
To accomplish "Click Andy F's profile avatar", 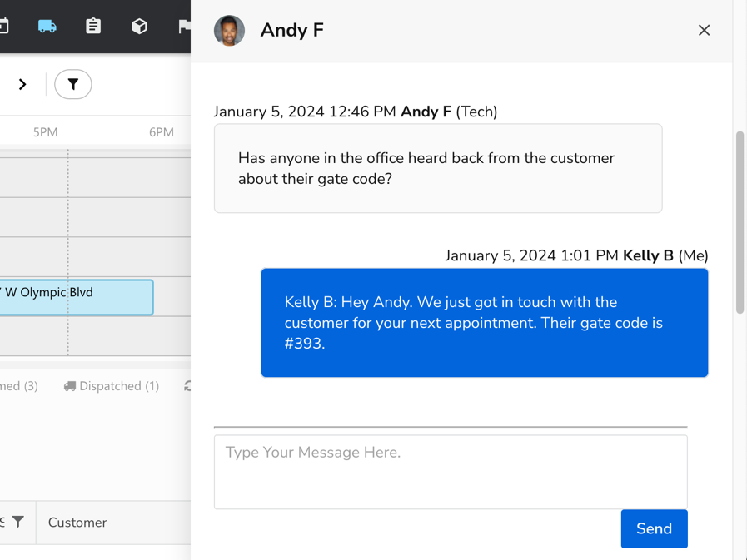I will pyautogui.click(x=229, y=31).
